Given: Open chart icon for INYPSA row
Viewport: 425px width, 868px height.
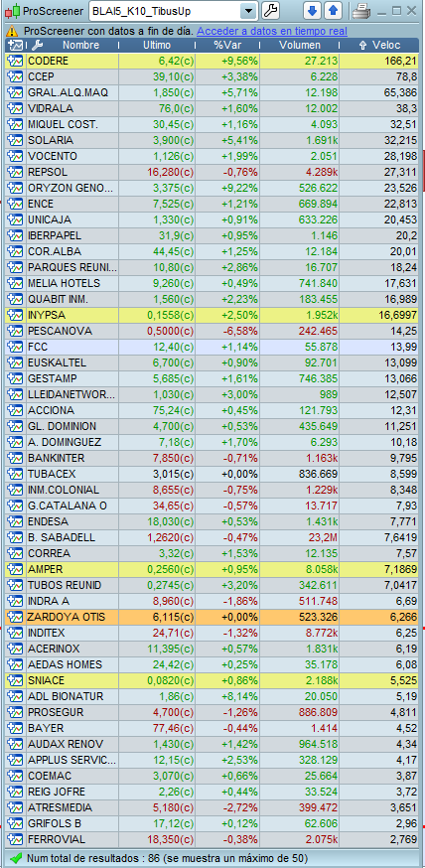Looking at the screenshot, I should point(15,315).
